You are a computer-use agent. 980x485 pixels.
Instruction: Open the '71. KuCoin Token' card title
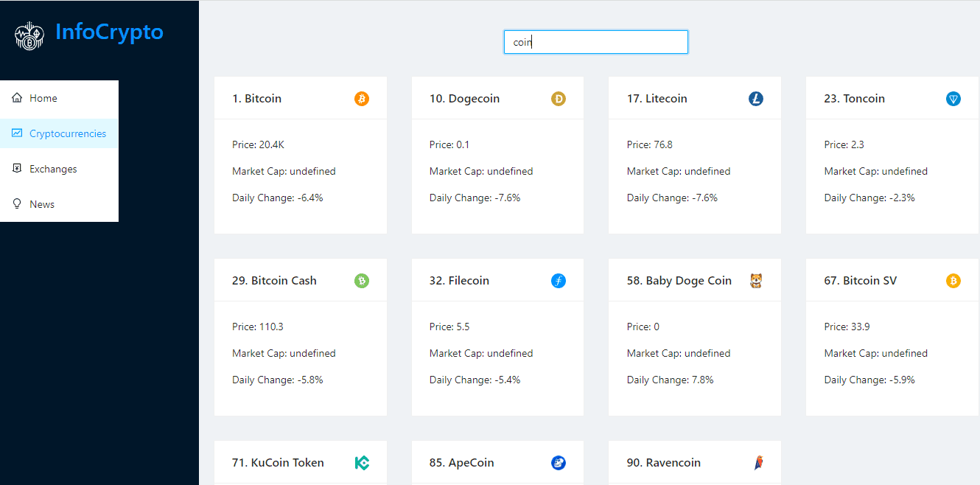(278, 463)
